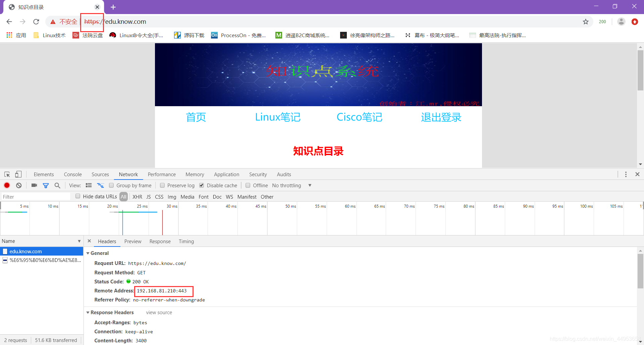The image size is (644, 345).
Task: Click view source next to Response Headers
Action: click(x=159, y=312)
